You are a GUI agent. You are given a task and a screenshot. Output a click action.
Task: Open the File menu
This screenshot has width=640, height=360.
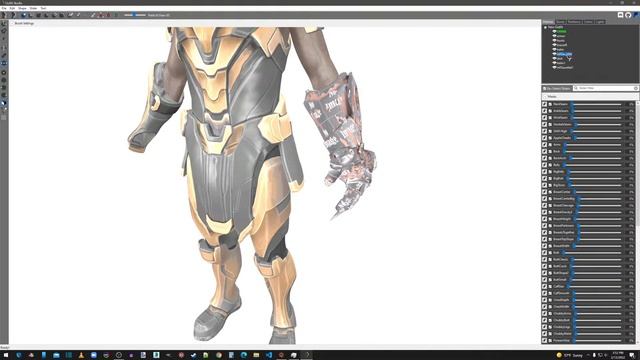[x=4, y=8]
